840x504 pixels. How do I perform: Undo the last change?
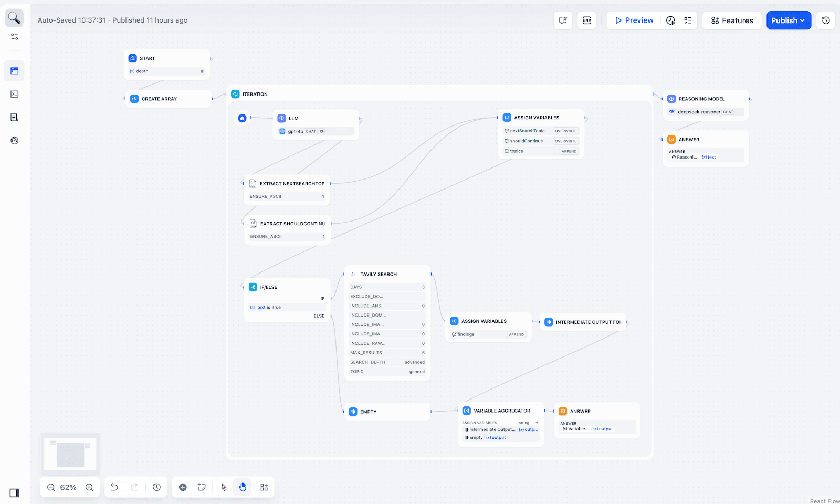pyautogui.click(x=114, y=487)
